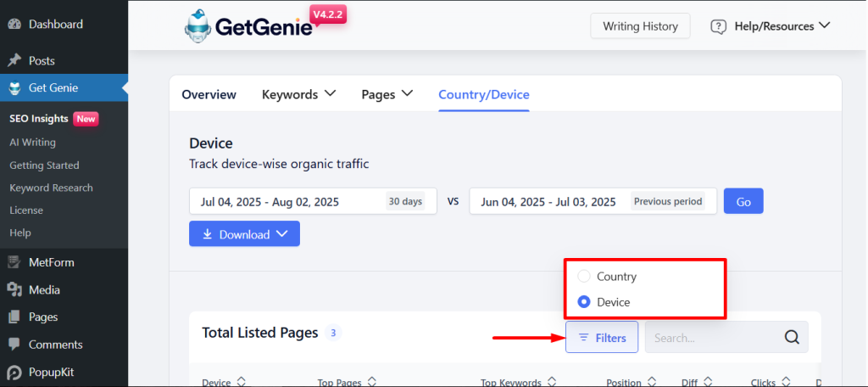This screenshot has width=868, height=387.
Task: Click the Jul 04 - Aug 02 date field
Action: tap(313, 201)
